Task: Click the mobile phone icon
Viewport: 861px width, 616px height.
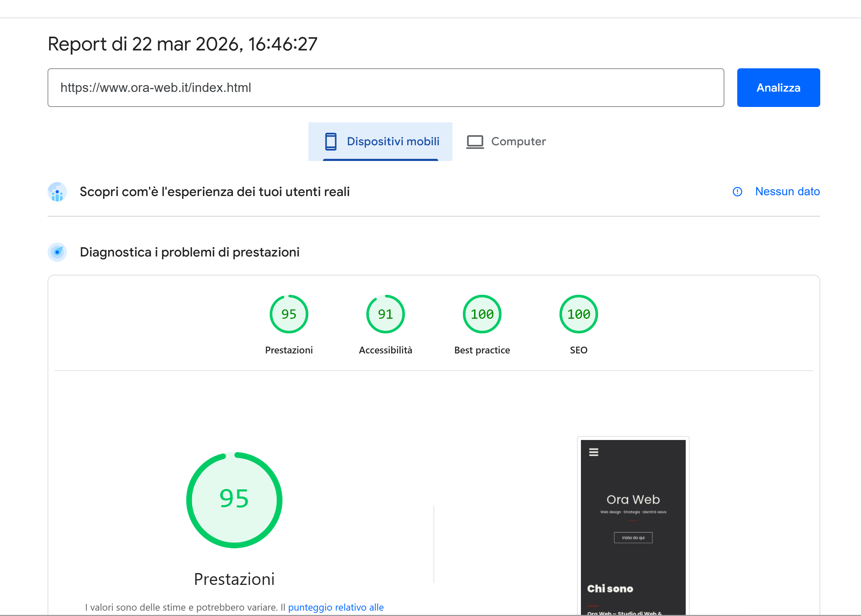Action: tap(331, 142)
